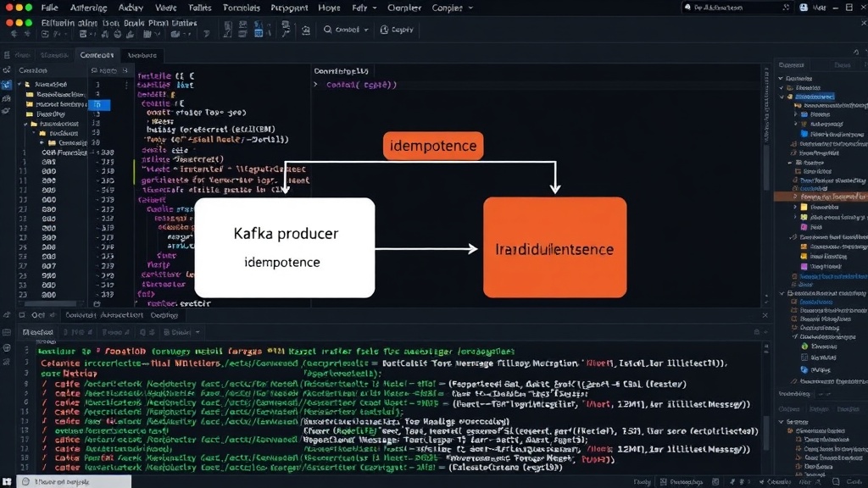Select the orange highlighted row in right tree
868x488 pixels.
click(x=821, y=197)
